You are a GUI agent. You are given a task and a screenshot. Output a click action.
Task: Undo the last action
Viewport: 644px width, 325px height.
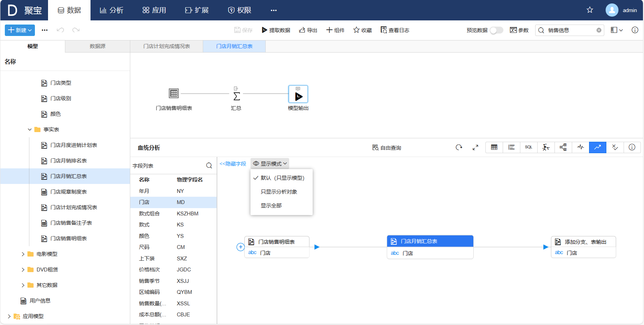(x=60, y=30)
